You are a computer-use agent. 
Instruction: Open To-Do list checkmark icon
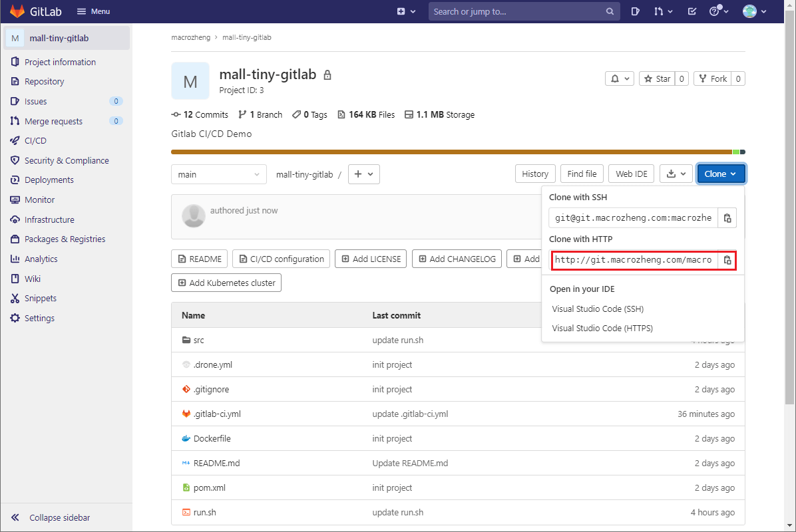coord(692,11)
